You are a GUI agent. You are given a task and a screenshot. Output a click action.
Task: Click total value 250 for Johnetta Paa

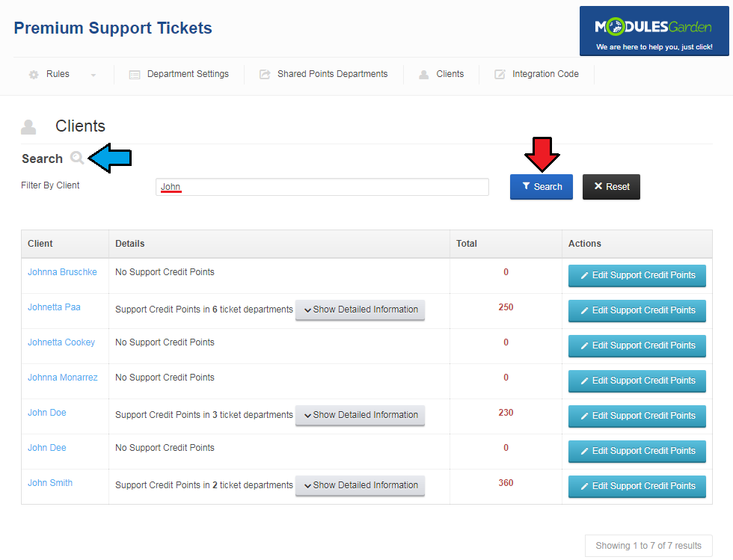tap(506, 307)
